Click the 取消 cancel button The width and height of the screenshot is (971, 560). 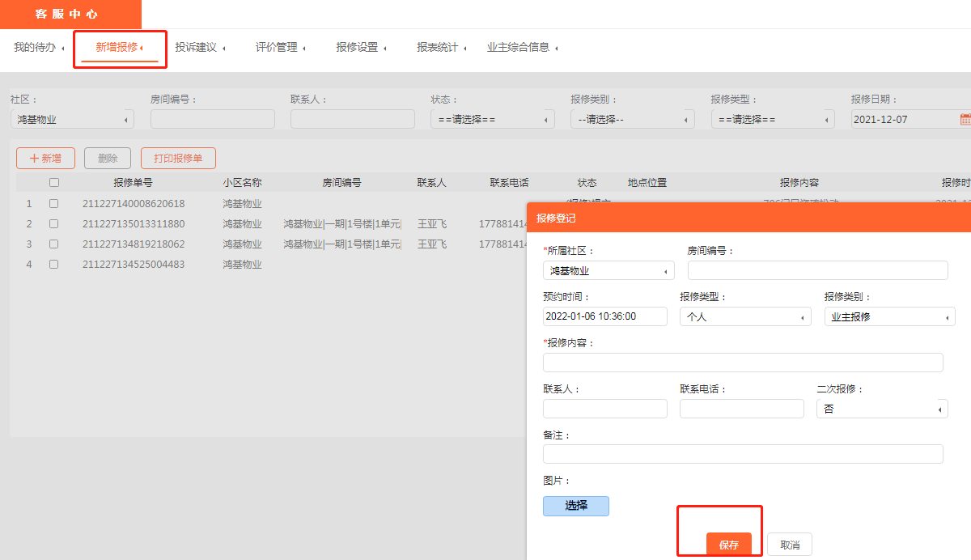[789, 545]
